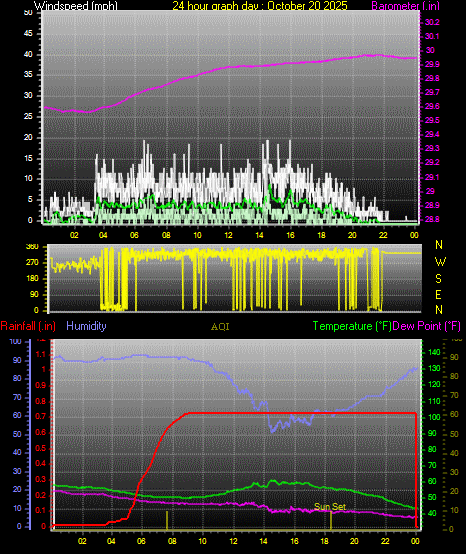Click the sunset marker line below 'Sun Set'

point(331,520)
